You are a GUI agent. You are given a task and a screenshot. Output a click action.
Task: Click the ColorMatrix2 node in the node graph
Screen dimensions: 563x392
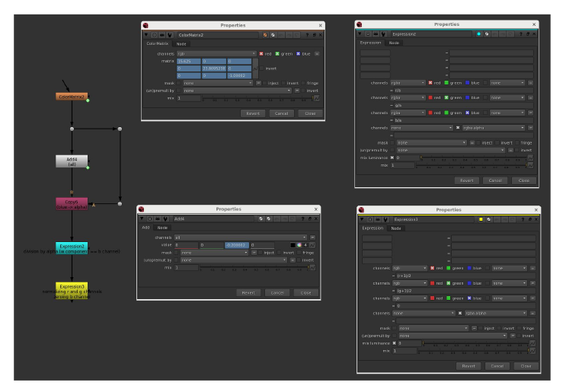point(72,97)
